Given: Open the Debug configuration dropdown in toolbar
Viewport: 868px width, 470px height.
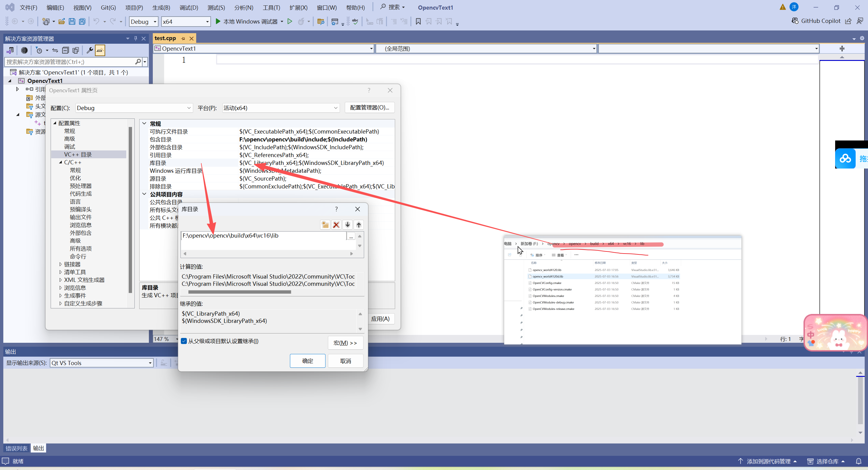Looking at the screenshot, I should [x=143, y=22].
